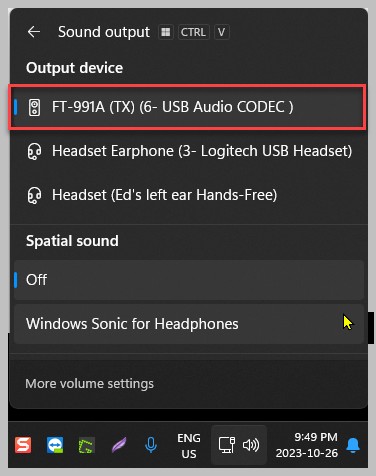Click the volume speaker icon in the taskbar
The width and height of the screenshot is (376, 476).
[251, 445]
